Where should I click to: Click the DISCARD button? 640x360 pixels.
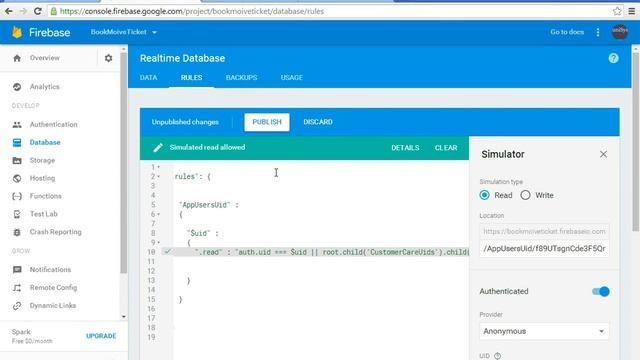[x=318, y=122]
